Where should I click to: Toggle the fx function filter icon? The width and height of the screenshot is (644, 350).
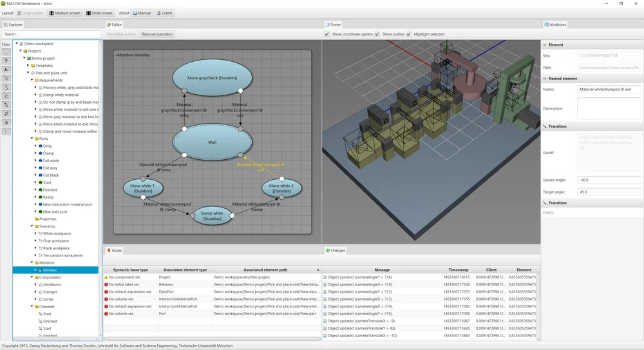click(x=6, y=70)
